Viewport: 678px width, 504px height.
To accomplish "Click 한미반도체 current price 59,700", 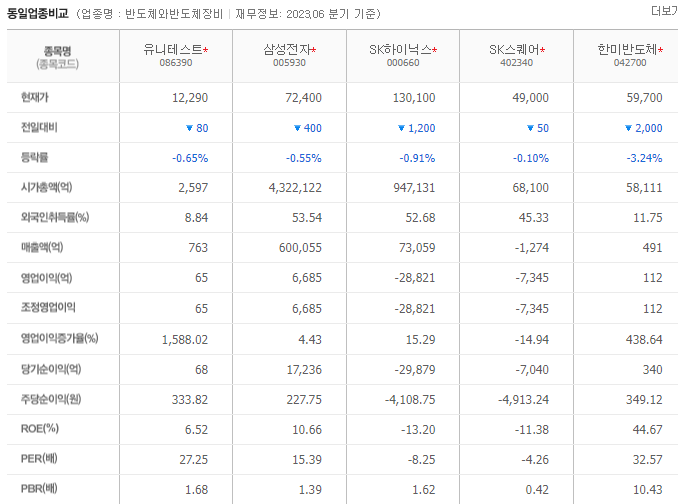I will click(644, 98).
